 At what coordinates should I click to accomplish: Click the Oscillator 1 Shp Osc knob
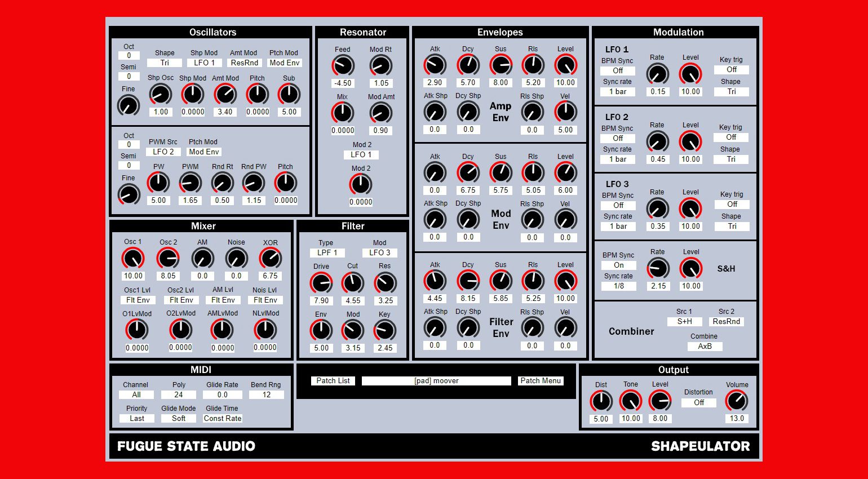pyautogui.click(x=161, y=94)
